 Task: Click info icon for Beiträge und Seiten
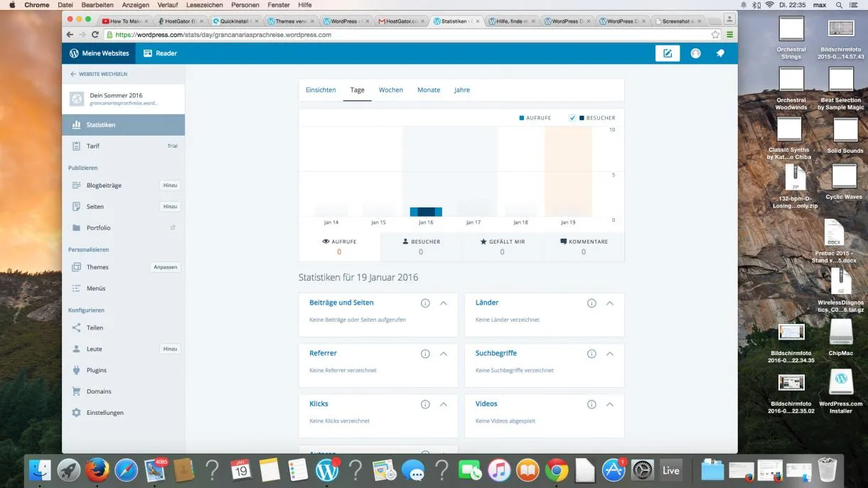[x=425, y=303]
